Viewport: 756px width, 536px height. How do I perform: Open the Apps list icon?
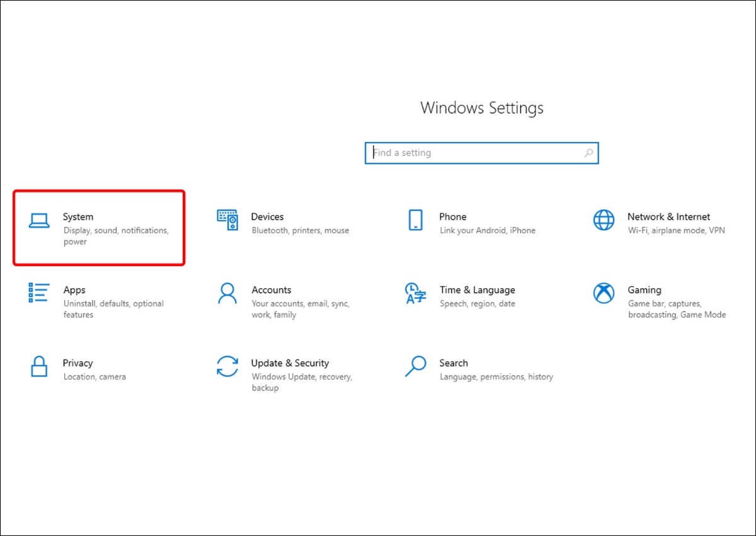click(39, 293)
